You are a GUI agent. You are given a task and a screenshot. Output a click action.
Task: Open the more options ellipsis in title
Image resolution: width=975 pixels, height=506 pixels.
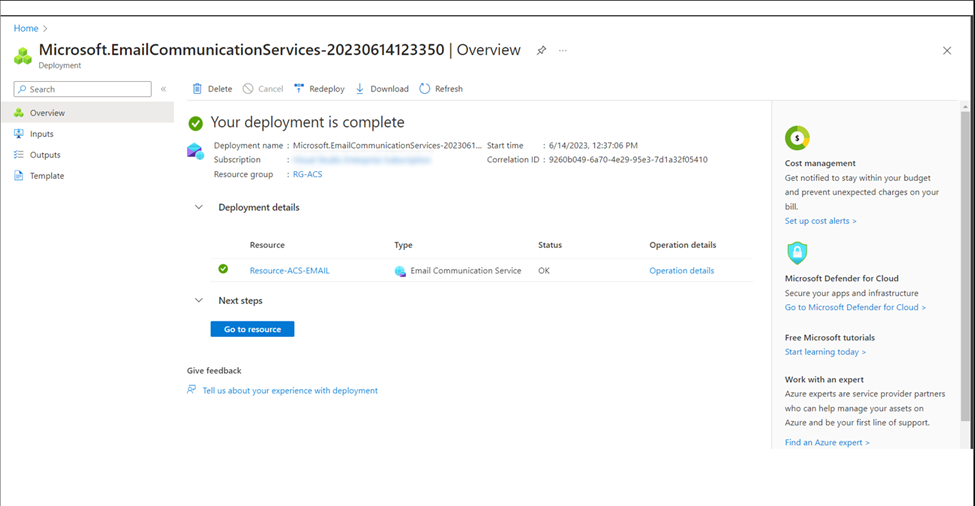coord(563,50)
